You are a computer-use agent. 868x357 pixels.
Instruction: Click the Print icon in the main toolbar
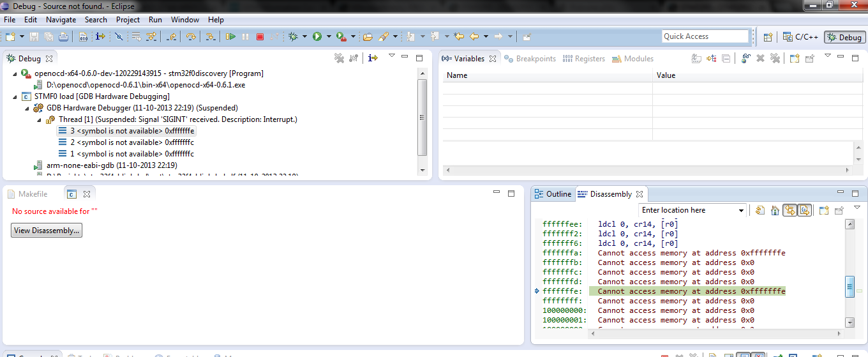pos(64,36)
